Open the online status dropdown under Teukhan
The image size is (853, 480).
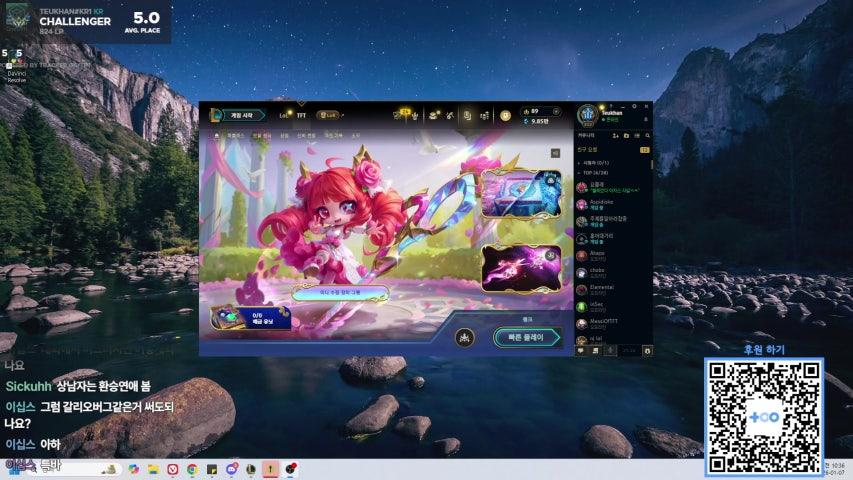(x=610, y=120)
